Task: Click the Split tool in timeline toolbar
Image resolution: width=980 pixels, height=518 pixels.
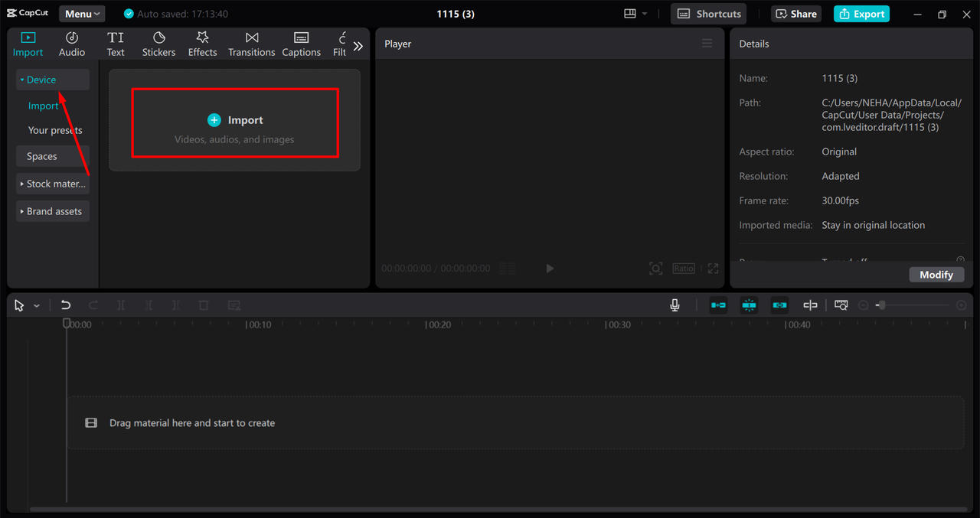Action: tap(121, 305)
